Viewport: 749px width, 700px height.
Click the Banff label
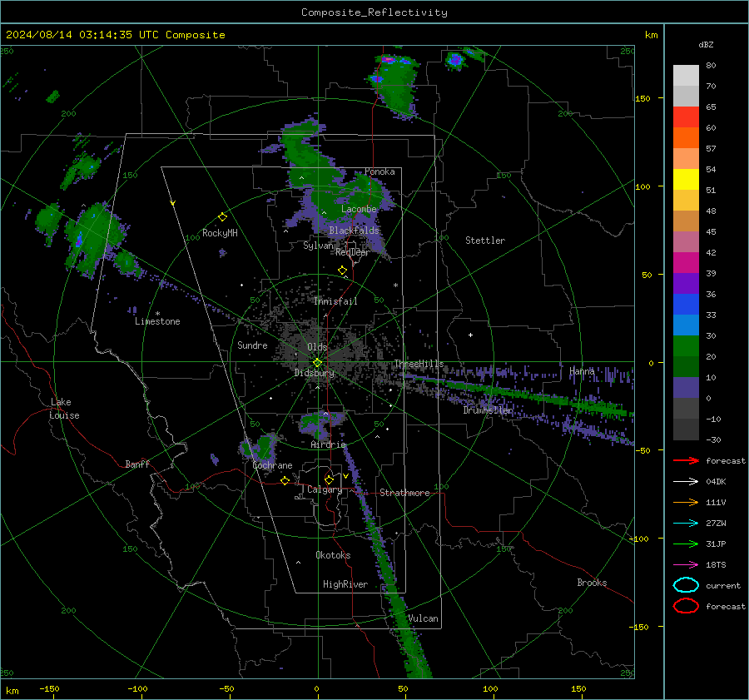137,464
